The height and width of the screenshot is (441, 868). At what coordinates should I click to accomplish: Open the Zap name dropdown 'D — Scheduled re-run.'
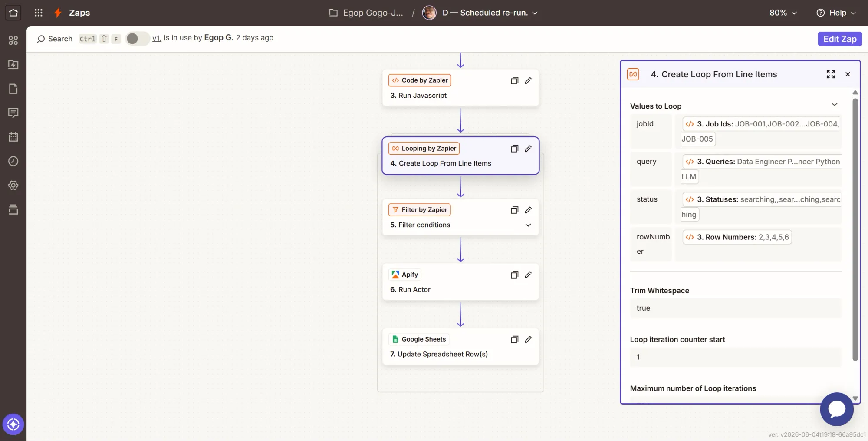(490, 13)
